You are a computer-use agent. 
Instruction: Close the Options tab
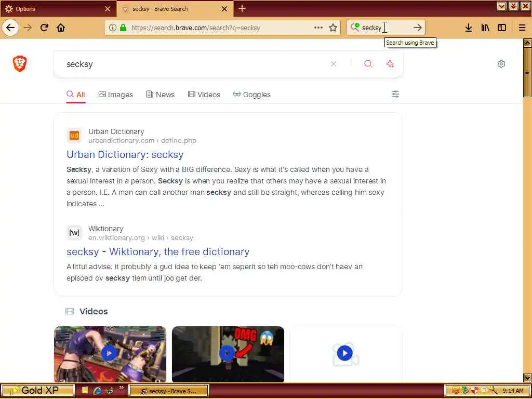click(x=108, y=9)
